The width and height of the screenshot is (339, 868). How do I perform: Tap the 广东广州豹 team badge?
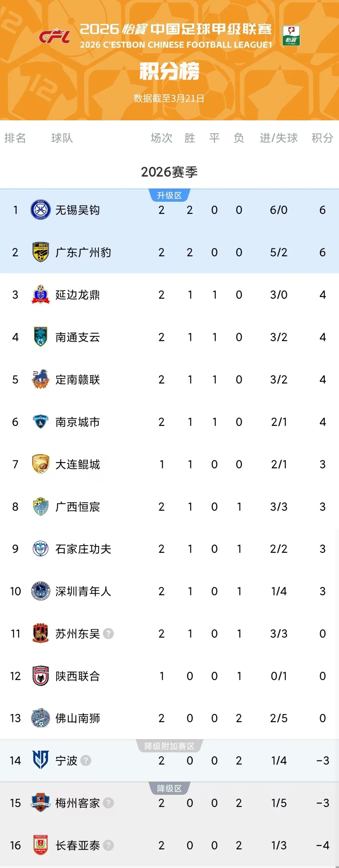click(40, 252)
